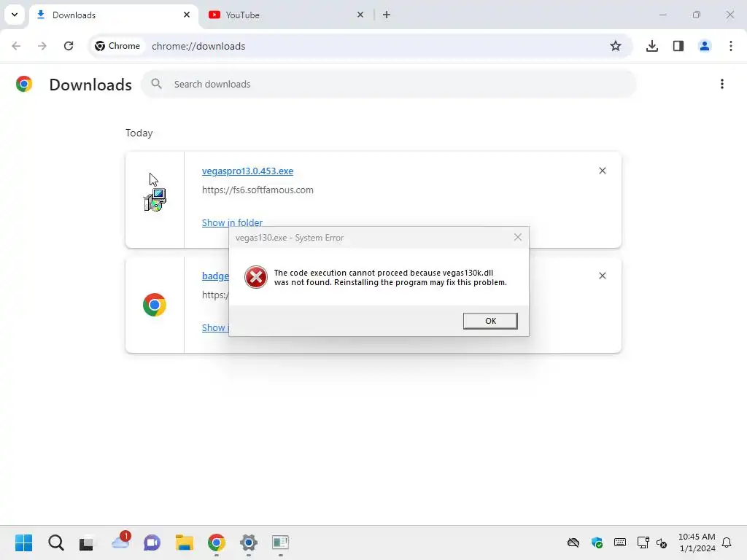Close the YouTube tab
The width and height of the screenshot is (747, 560).
[360, 15]
